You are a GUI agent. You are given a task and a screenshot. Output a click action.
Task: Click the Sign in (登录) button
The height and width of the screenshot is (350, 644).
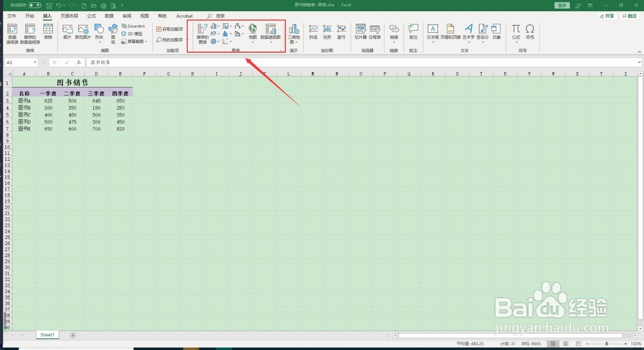click(x=562, y=5)
